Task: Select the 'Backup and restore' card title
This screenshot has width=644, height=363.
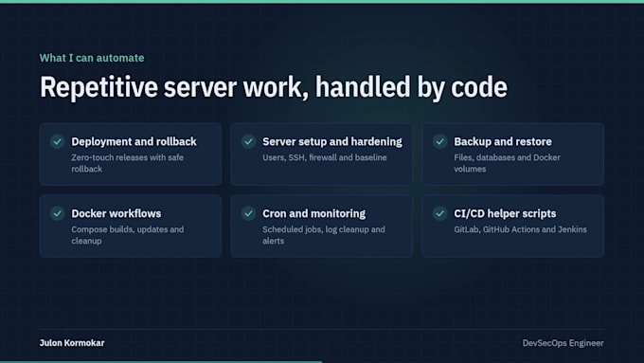Action: [503, 142]
